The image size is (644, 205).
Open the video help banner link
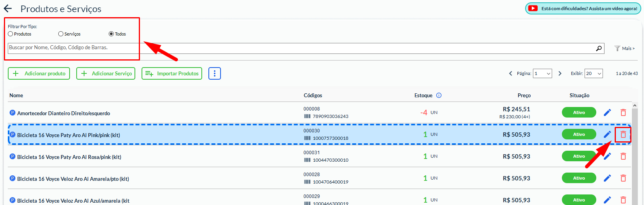click(583, 9)
